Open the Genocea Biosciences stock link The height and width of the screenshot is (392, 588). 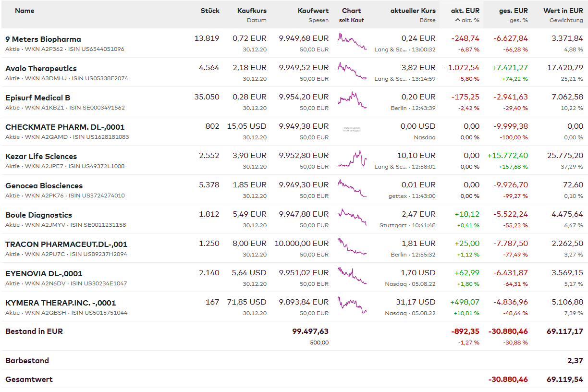44,186
